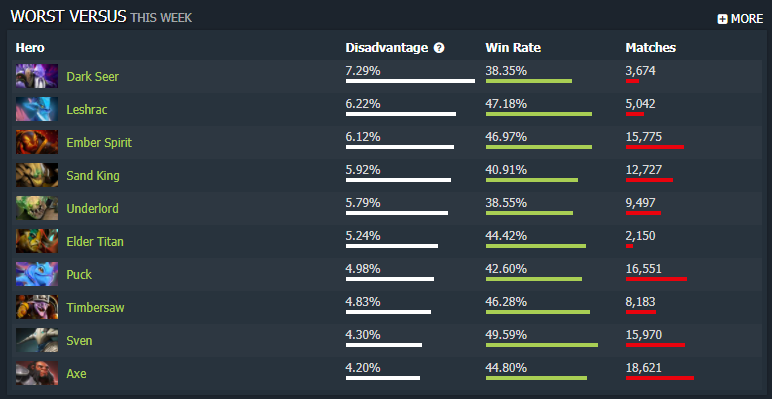Click Axe red matches bar
Viewport: 772px width, 399px height.
[660, 378]
